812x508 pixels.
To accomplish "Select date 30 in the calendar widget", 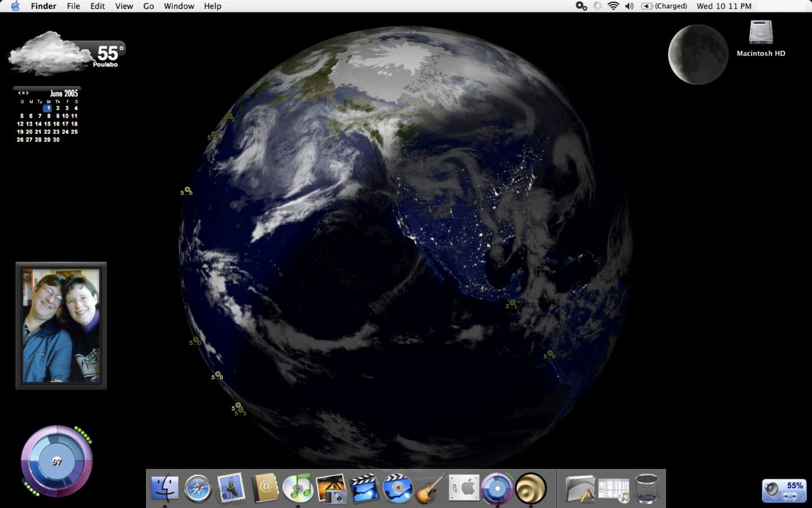I will (56, 139).
